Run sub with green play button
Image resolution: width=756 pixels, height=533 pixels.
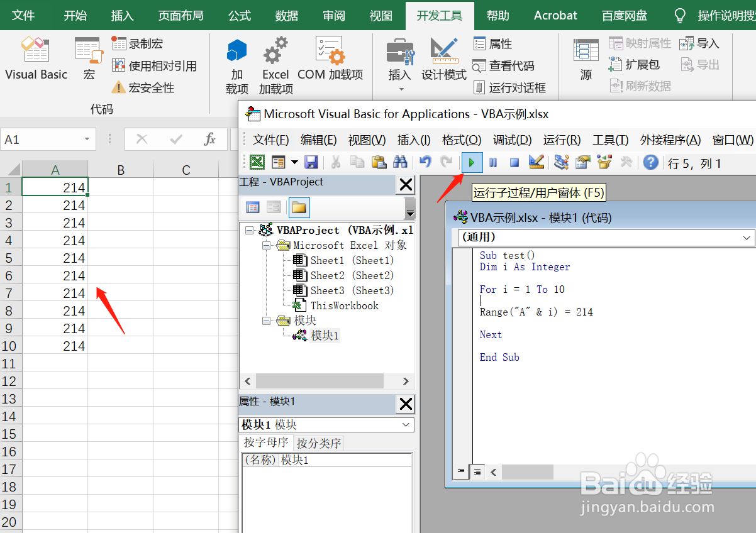coord(472,163)
